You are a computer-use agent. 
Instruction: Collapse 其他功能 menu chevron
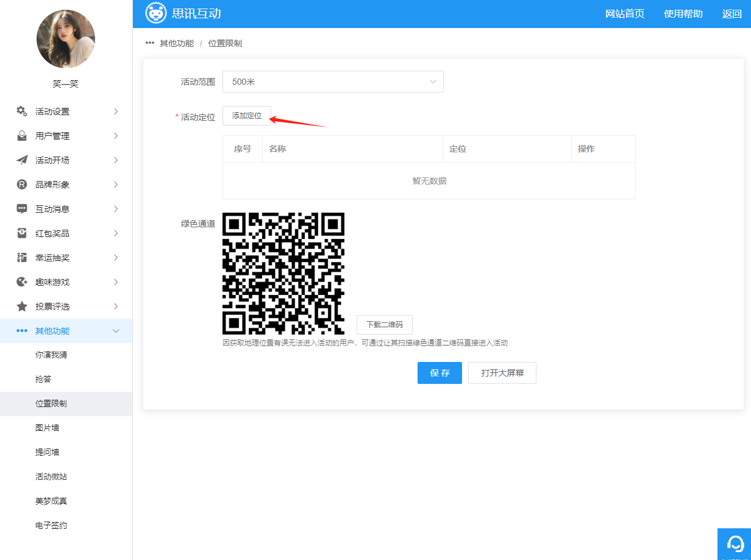tap(116, 331)
